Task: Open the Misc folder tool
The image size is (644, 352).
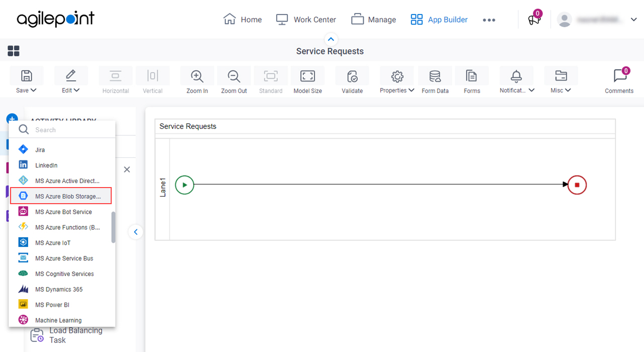Action: point(560,76)
